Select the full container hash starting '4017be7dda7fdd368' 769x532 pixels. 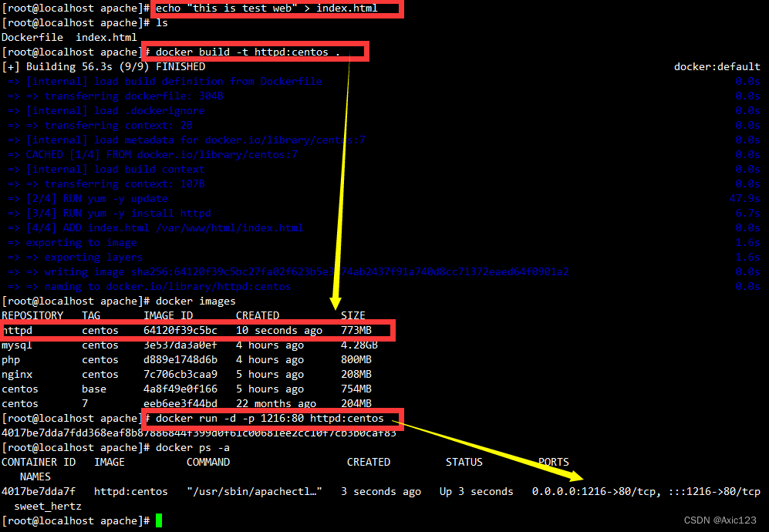tap(199, 433)
